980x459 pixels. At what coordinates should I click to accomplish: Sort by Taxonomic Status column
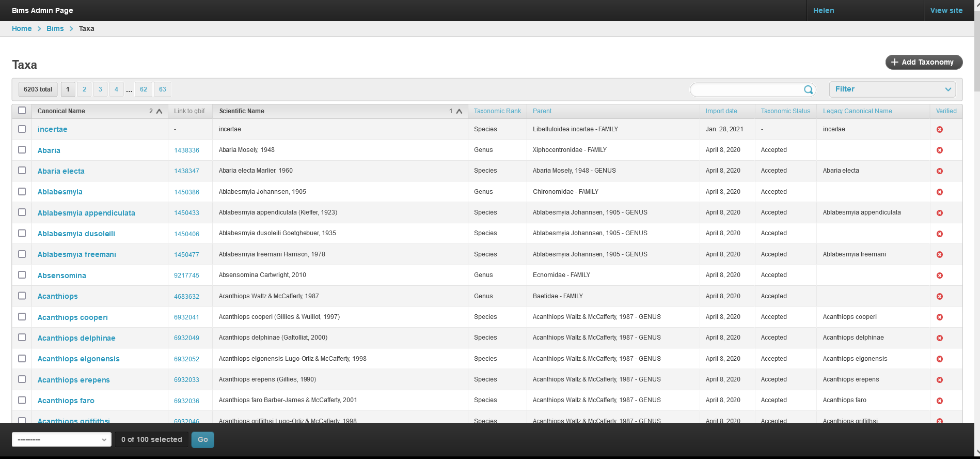[785, 111]
